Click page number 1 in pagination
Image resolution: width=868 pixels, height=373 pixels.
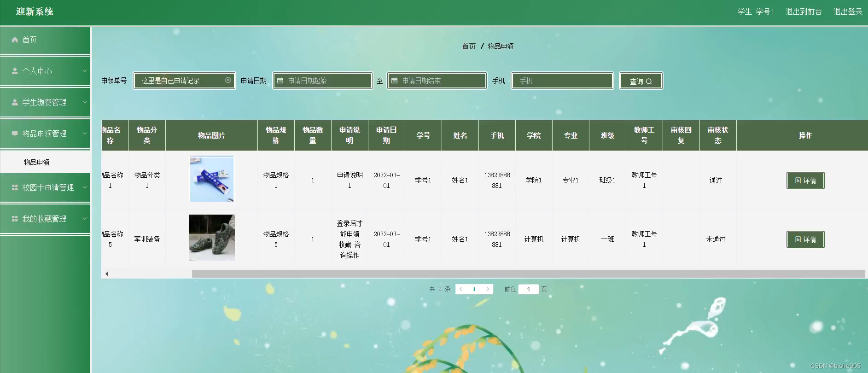pos(474,289)
